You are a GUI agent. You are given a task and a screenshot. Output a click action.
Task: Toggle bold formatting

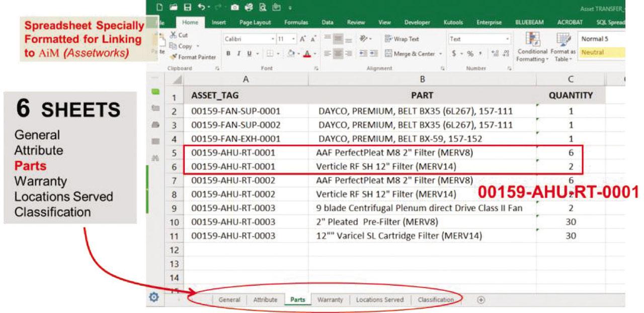[x=228, y=53]
